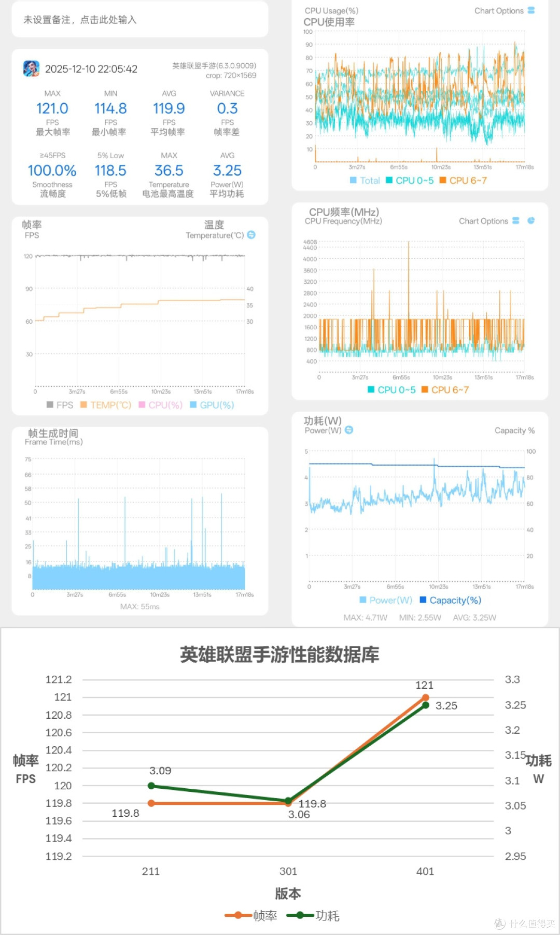Screen dimensions: 560x935
Task: Click the crop: 720×1569 text
Action: point(231,76)
